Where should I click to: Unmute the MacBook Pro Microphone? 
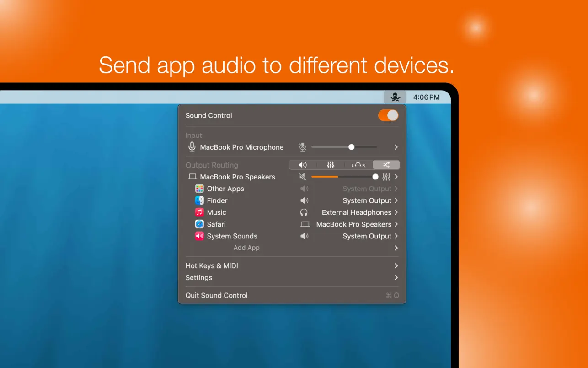[x=303, y=147]
